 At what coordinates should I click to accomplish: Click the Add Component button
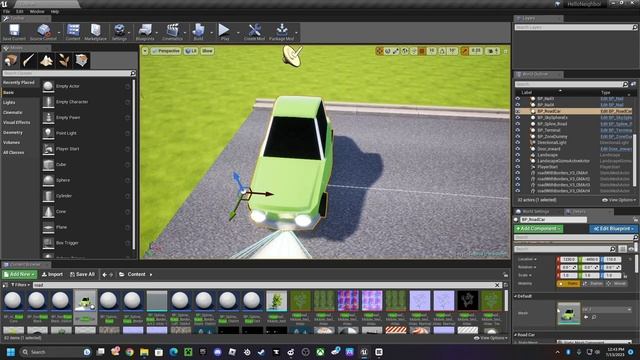[x=538, y=229]
